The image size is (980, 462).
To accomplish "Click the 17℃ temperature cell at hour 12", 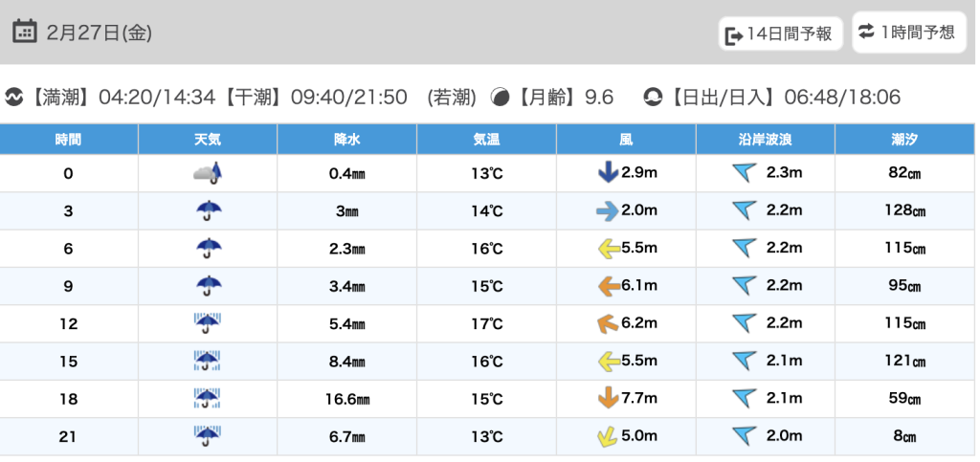I will [486, 323].
